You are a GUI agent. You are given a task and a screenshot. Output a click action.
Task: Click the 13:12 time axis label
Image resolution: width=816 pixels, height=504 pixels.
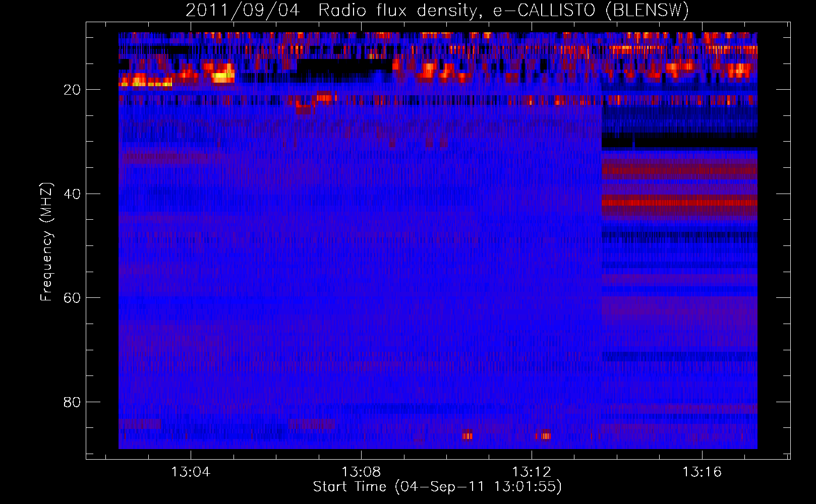532,472
